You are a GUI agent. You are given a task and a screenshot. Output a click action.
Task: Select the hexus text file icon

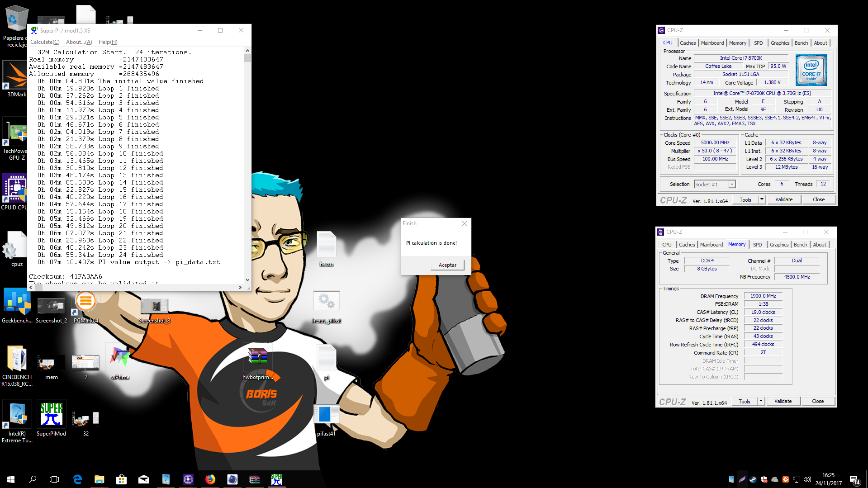coord(326,249)
